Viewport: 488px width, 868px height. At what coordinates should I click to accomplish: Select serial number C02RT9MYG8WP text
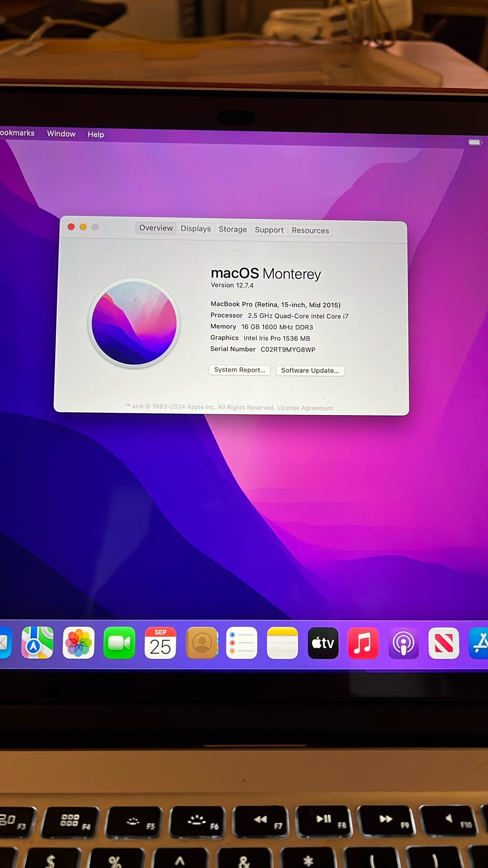288,349
